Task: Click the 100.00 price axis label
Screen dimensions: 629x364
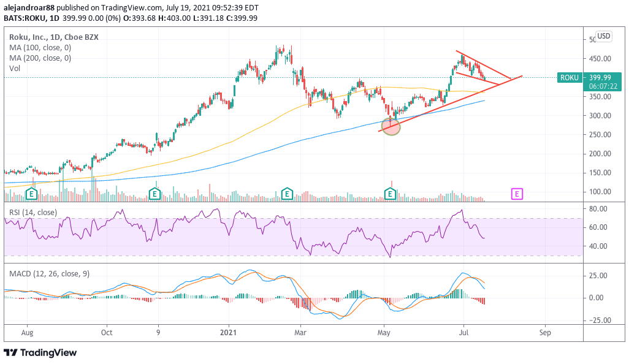Action: pyautogui.click(x=600, y=192)
